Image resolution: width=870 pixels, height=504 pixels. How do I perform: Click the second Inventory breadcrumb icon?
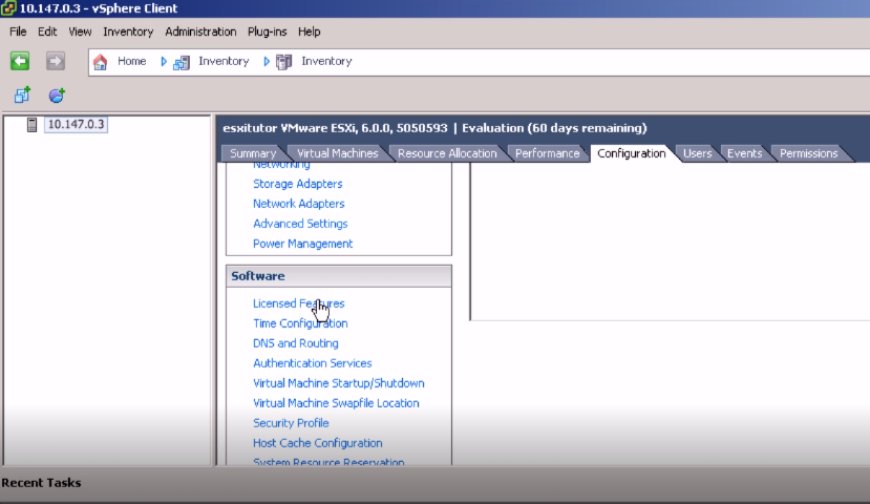point(284,62)
